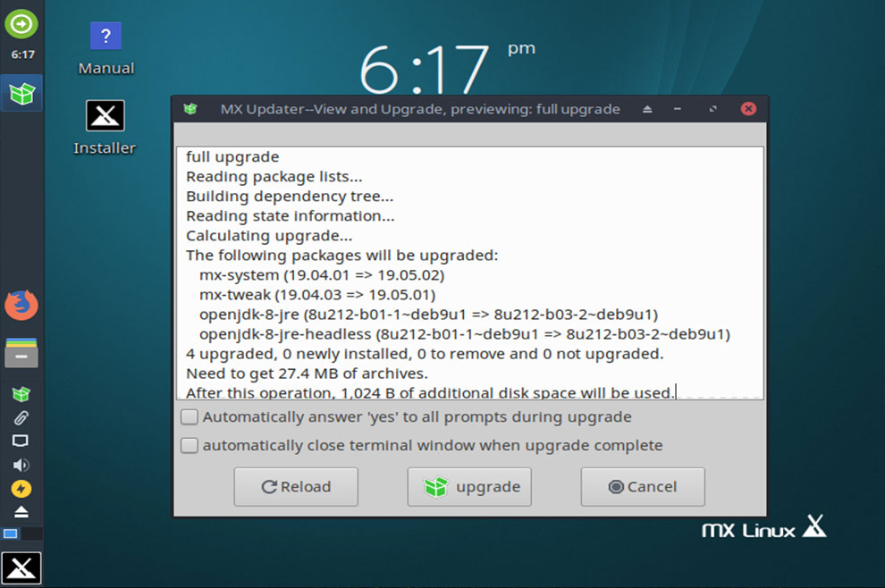Click the openjdk-8-jre-headless package line
Viewport: 885px width, 588px height.
(465, 334)
